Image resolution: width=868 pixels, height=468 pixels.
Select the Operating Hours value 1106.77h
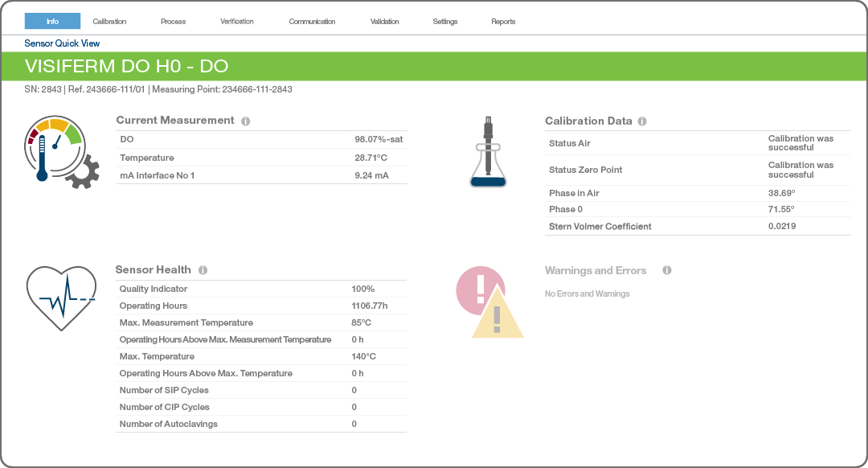click(370, 306)
